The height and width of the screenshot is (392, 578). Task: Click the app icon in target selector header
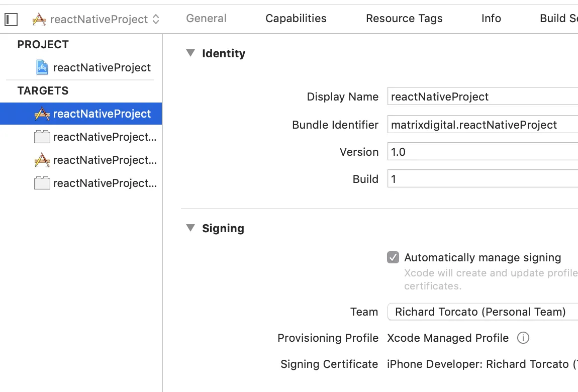39,20
